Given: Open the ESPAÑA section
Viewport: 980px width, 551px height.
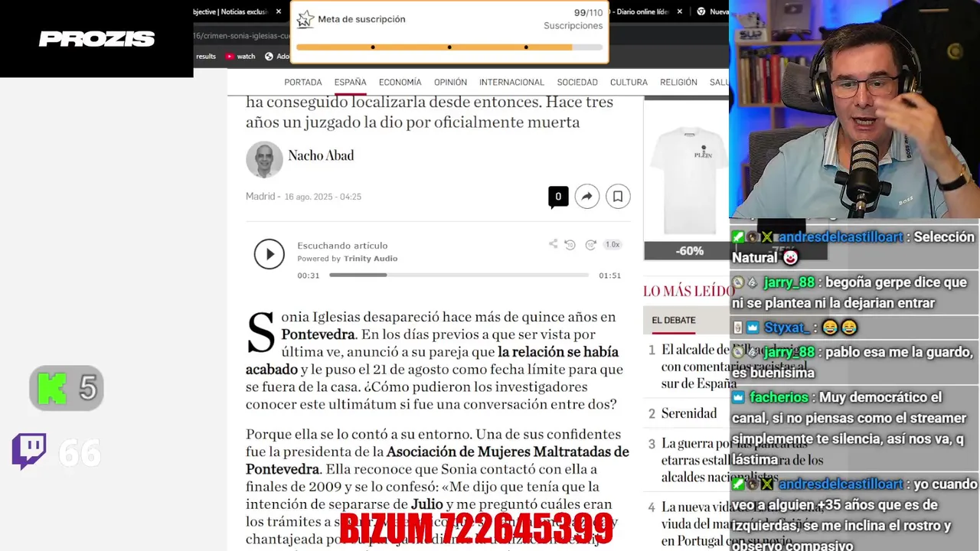Looking at the screenshot, I should 350,82.
